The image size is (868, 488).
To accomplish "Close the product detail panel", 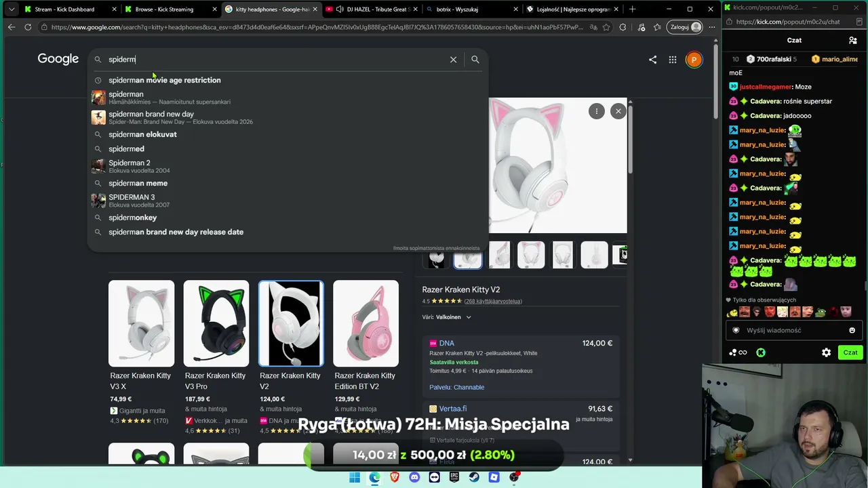I will [x=618, y=111].
